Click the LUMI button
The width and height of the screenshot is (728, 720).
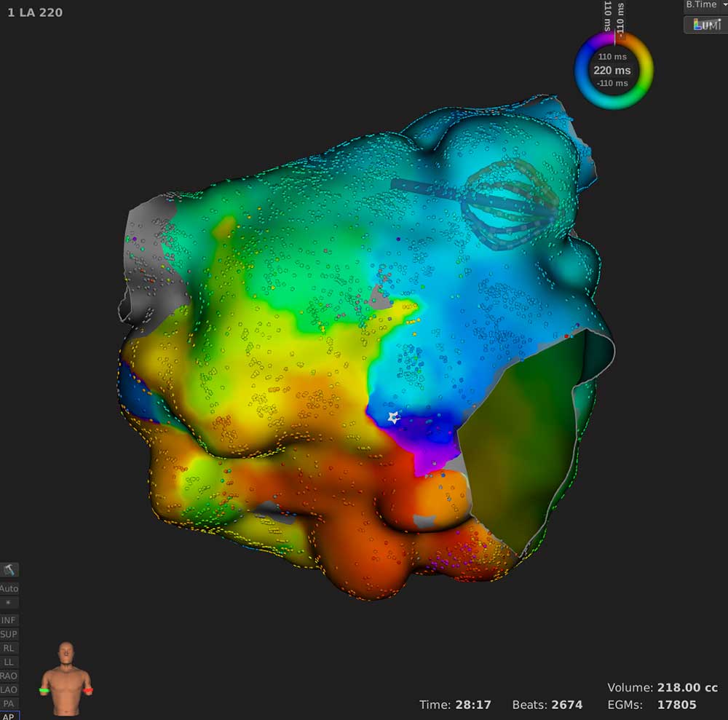pyautogui.click(x=707, y=24)
